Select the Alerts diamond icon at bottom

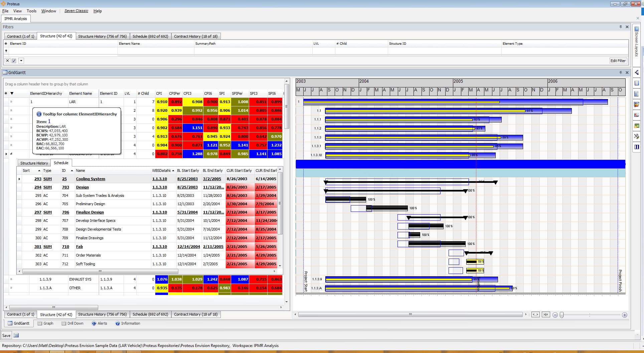pyautogui.click(x=94, y=323)
